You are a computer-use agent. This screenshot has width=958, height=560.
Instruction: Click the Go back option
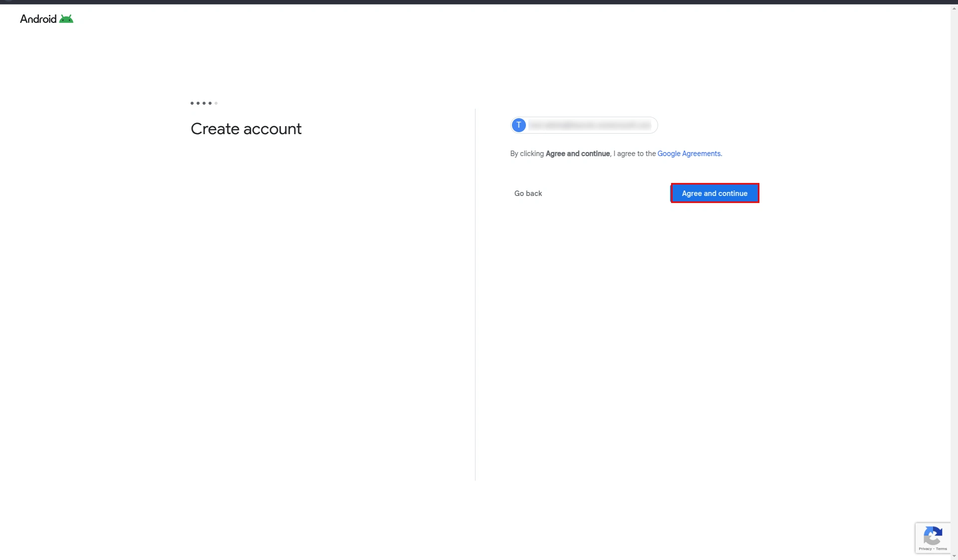[x=528, y=193]
